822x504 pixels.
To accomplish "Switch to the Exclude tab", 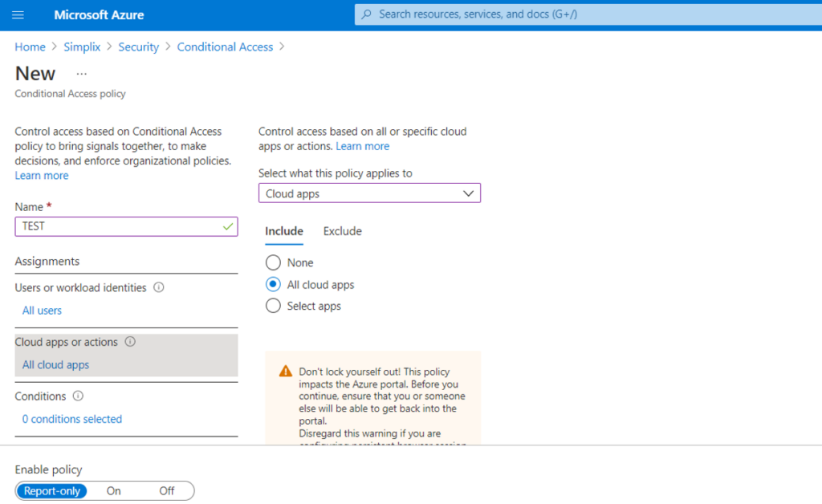I will pyautogui.click(x=342, y=231).
